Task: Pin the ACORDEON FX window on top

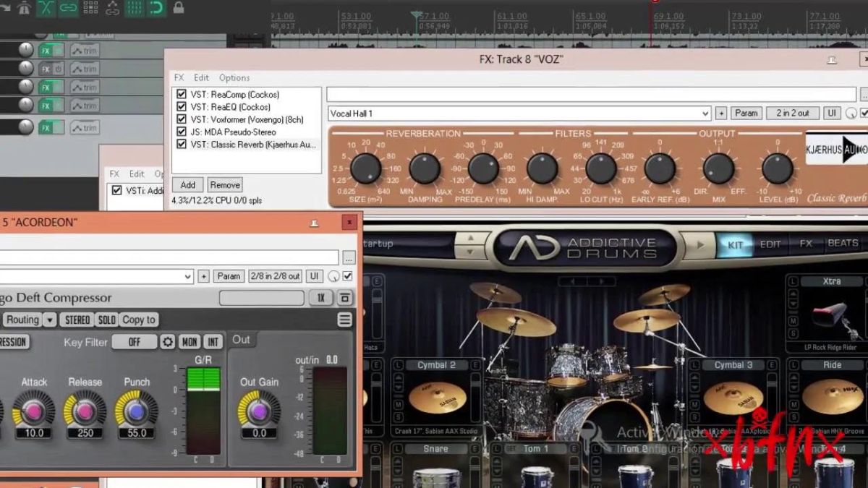Action: [x=315, y=223]
